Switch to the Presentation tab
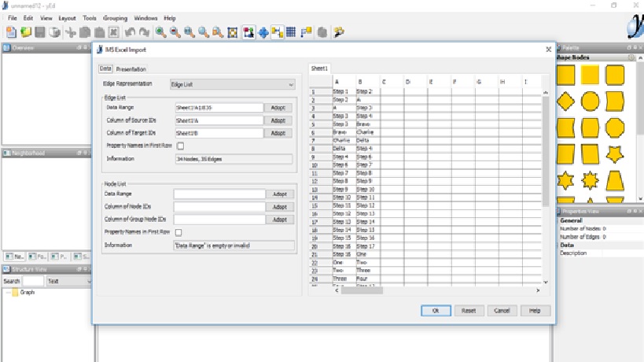 click(131, 69)
